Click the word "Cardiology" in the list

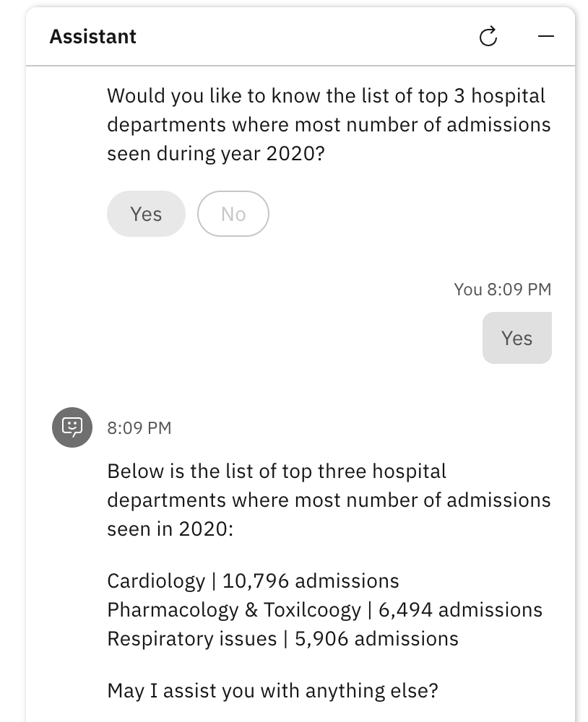click(x=156, y=581)
